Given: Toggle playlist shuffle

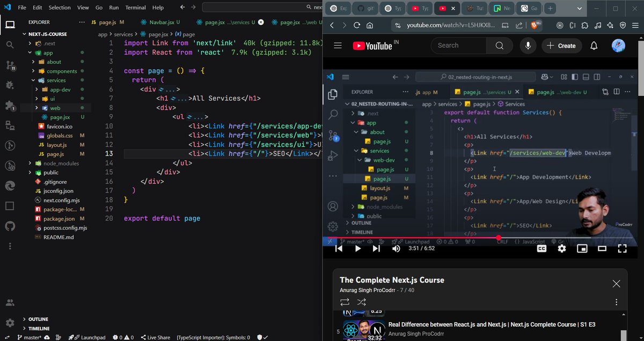Looking at the screenshot, I should coord(362,302).
